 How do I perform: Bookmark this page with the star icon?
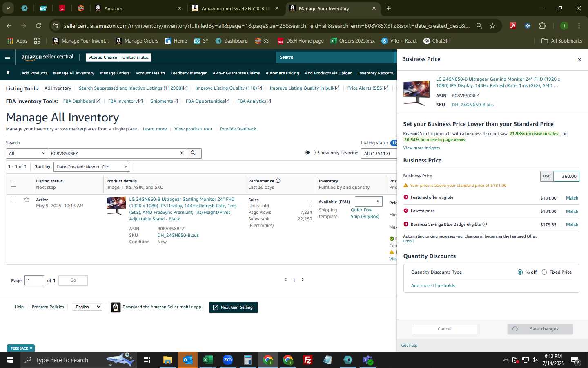492,26
